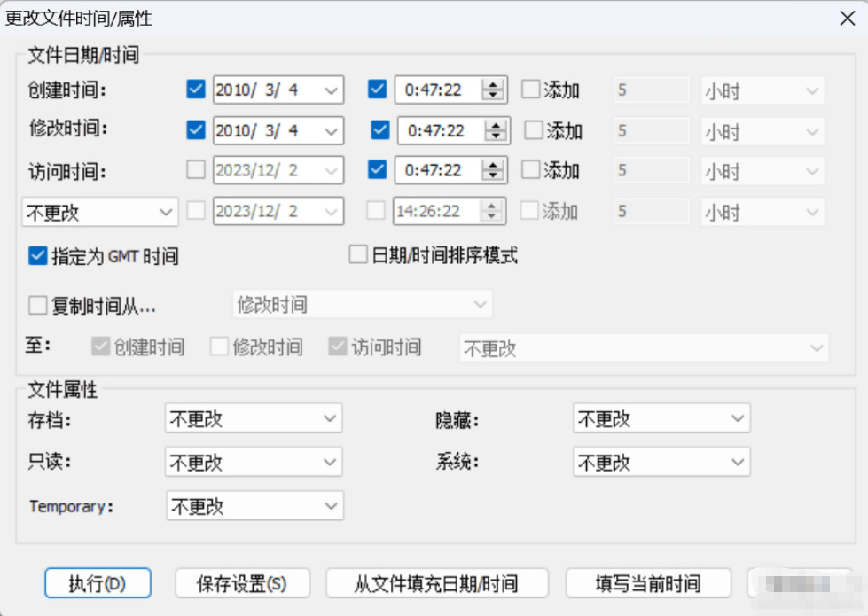Enable 添加 checkbox in 修改时间 row
Viewport: 868px width, 616px height.
click(534, 130)
